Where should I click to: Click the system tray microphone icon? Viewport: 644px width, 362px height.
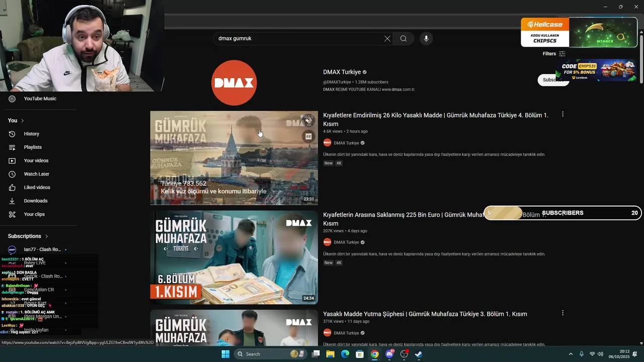(582, 354)
